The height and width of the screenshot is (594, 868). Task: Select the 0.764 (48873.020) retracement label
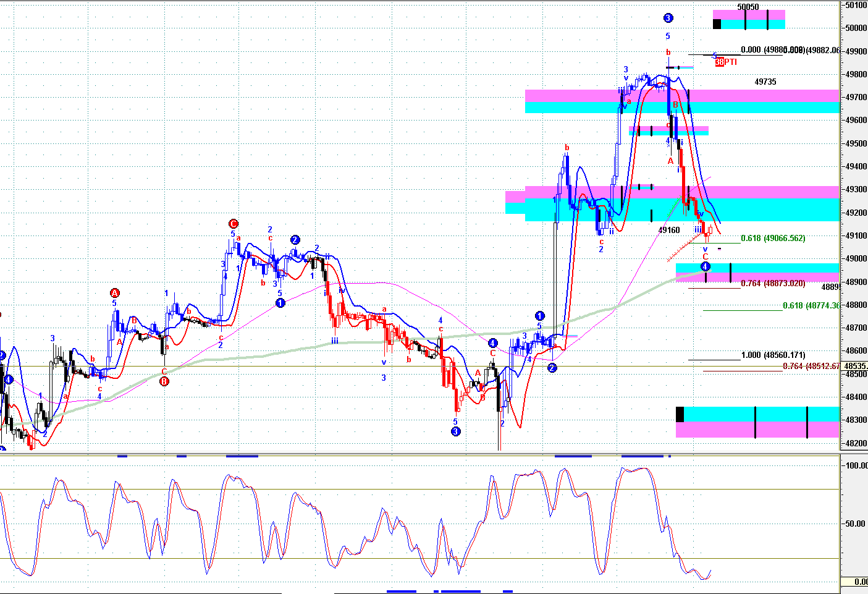click(x=773, y=283)
